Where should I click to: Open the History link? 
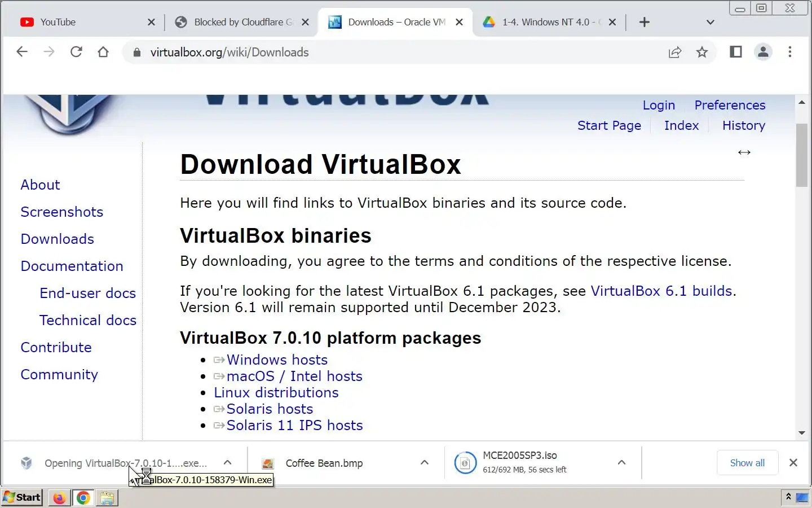(744, 125)
